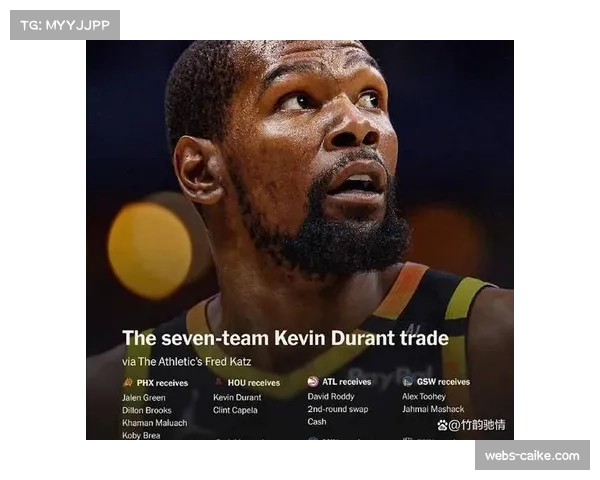Click David Roddy in ATL list
Image resolution: width=600 pixels, height=480 pixels.
(331, 397)
